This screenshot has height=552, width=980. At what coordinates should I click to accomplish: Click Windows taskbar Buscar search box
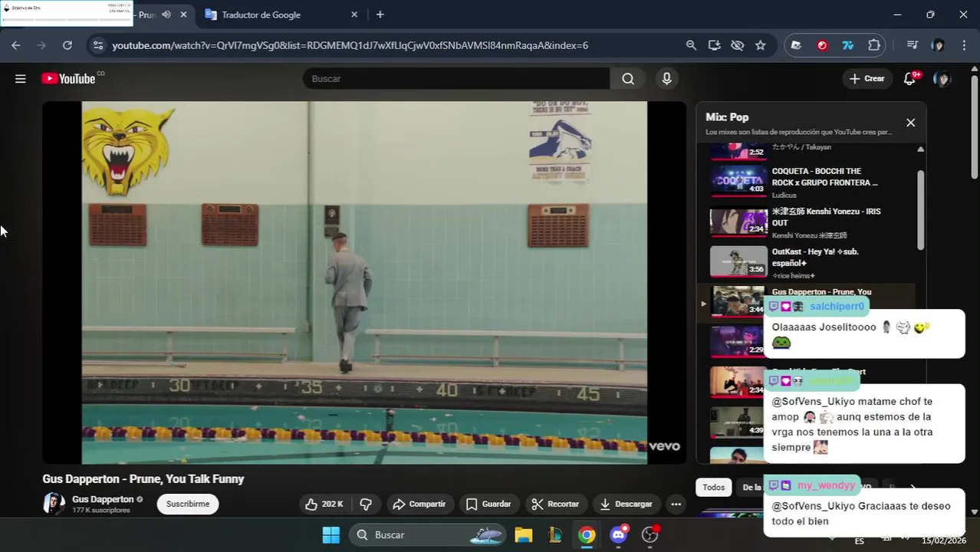pos(429,534)
